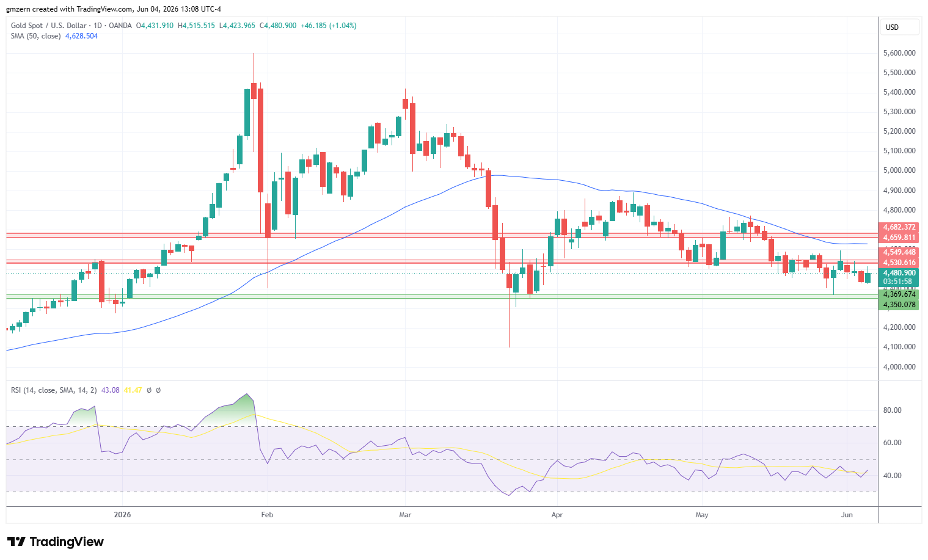Click the 4,659.811 price label on the axis
The height and width of the screenshot is (560, 928).
(x=898, y=238)
